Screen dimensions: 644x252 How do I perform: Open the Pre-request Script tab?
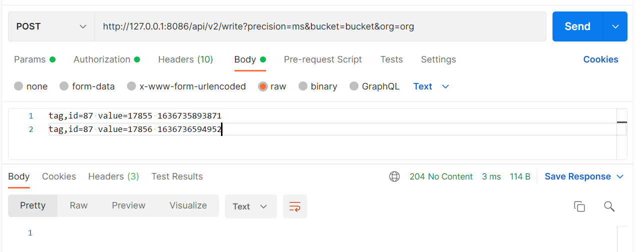pyautogui.click(x=322, y=59)
